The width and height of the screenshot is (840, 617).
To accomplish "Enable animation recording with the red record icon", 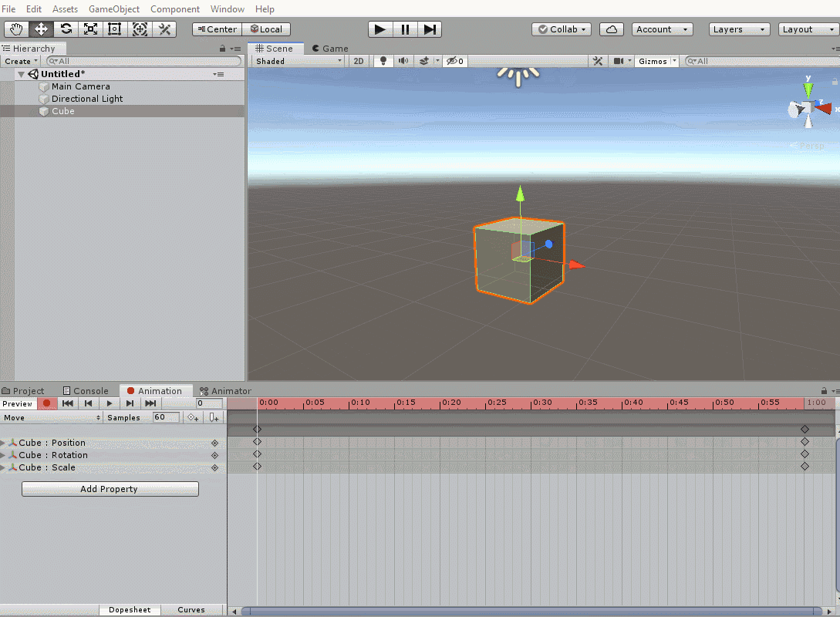I will point(47,403).
